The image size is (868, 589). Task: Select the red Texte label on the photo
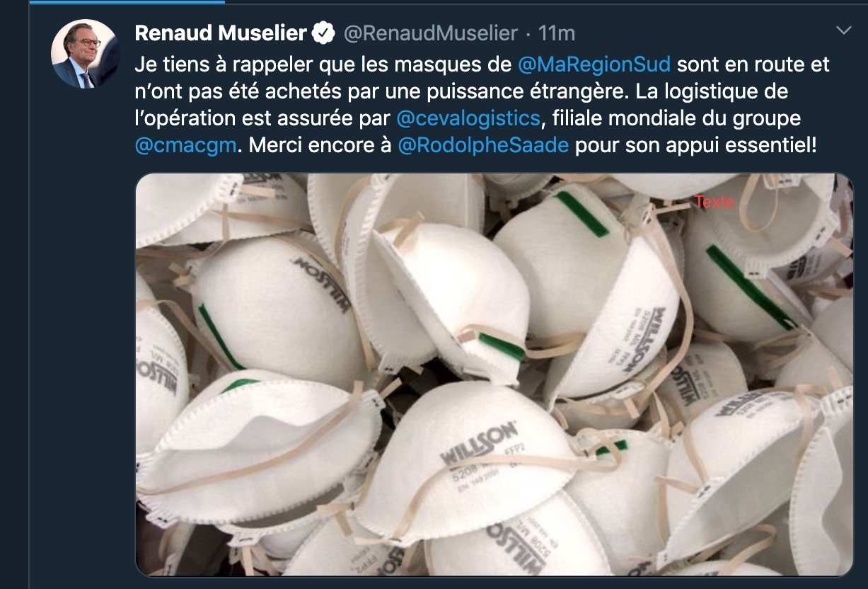[x=714, y=202]
